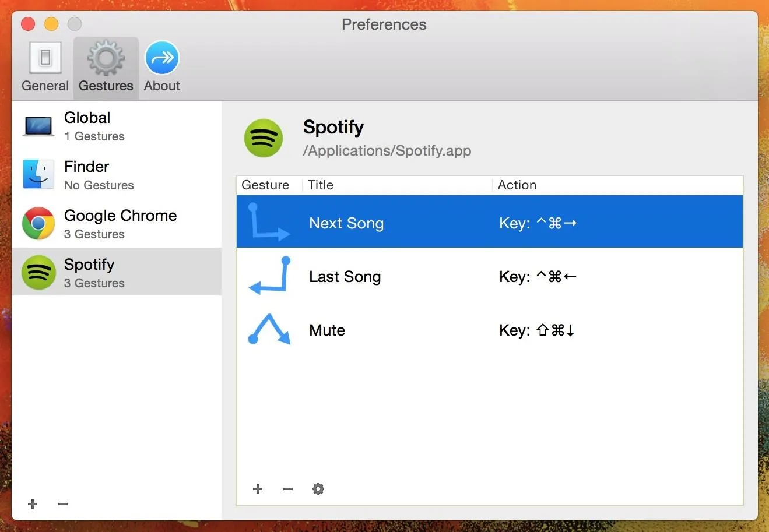Minimize the Preferences window
This screenshot has width=769, height=532.
51,24
